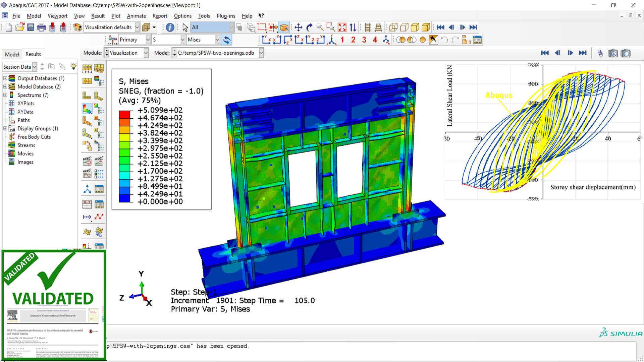
Task: Expand the Spectrums tree node
Action: (5, 95)
